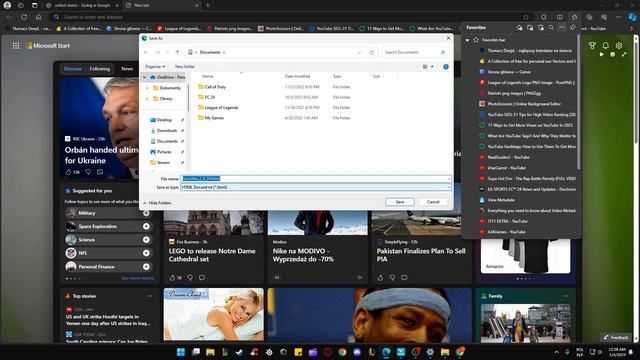Follow the Space Exploration topic
Screen dimensions: 640x360
click(146, 227)
